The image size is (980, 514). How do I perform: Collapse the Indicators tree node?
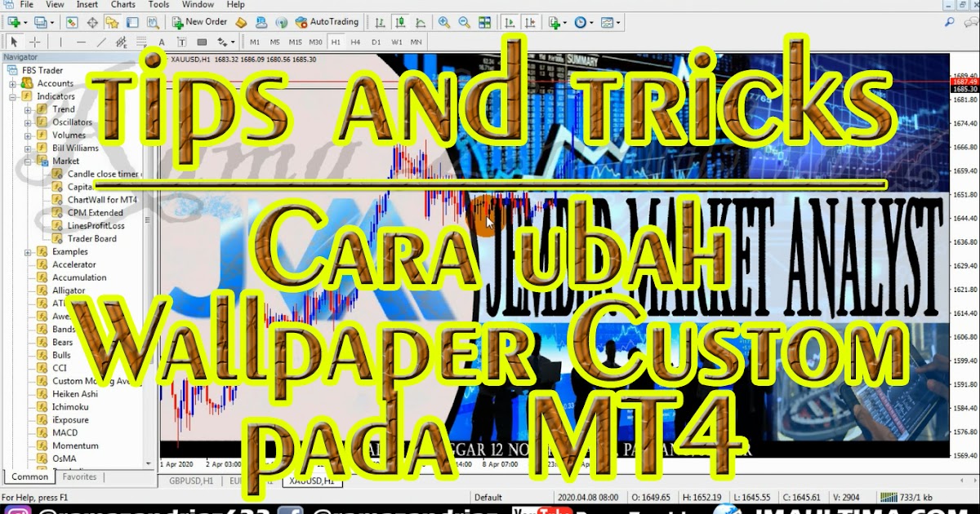[13, 96]
